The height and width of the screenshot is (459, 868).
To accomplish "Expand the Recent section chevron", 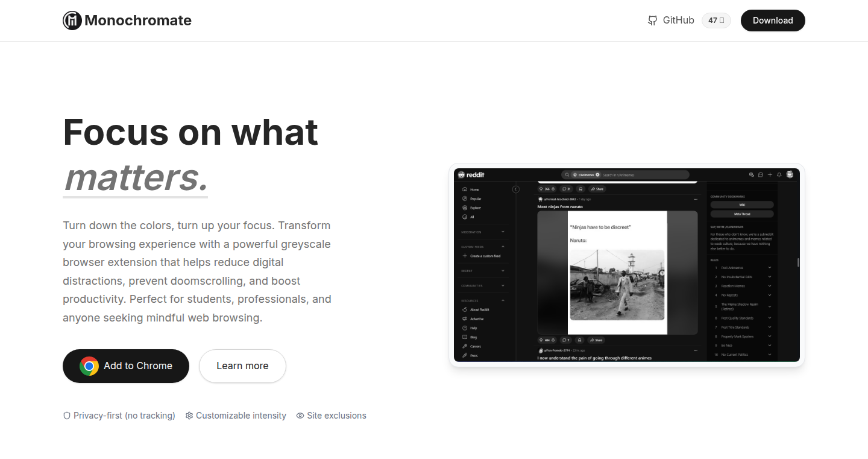I will (x=503, y=271).
